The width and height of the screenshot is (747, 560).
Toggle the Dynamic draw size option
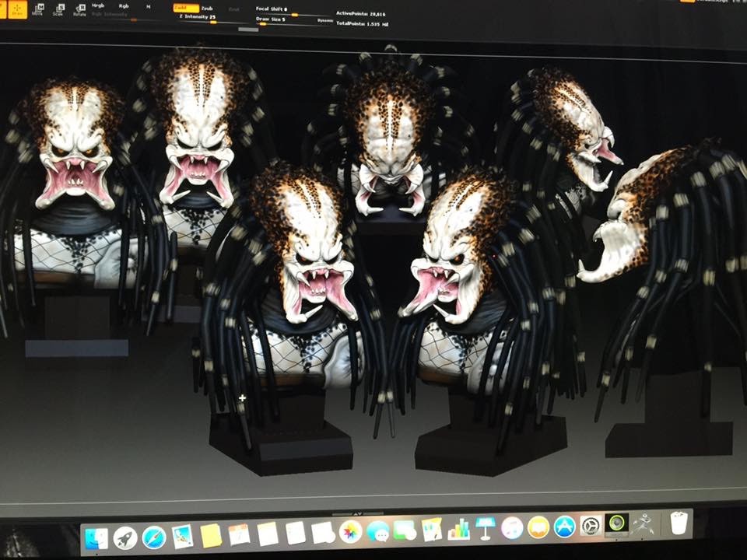coord(325,20)
